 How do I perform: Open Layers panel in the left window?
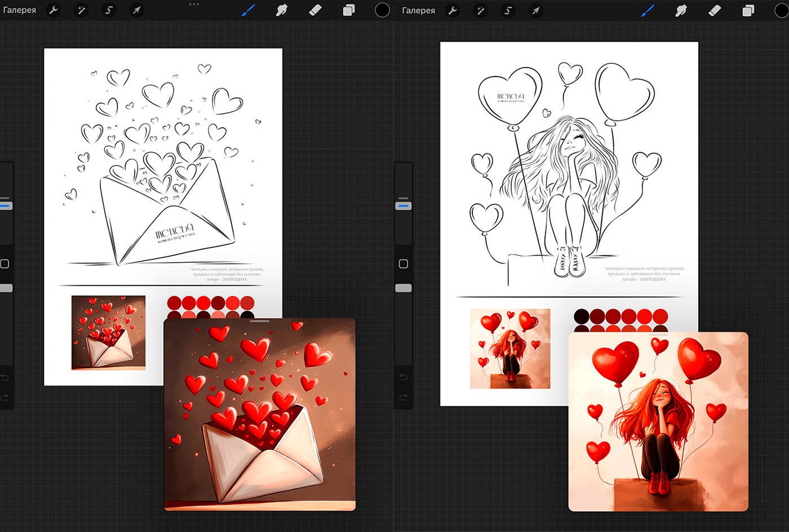click(x=349, y=10)
